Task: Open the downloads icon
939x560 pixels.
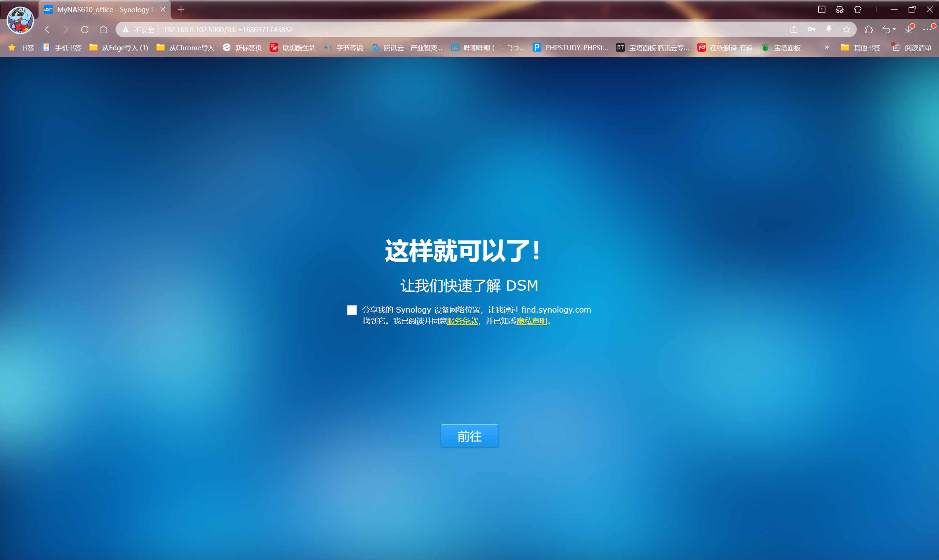Action: click(x=909, y=29)
